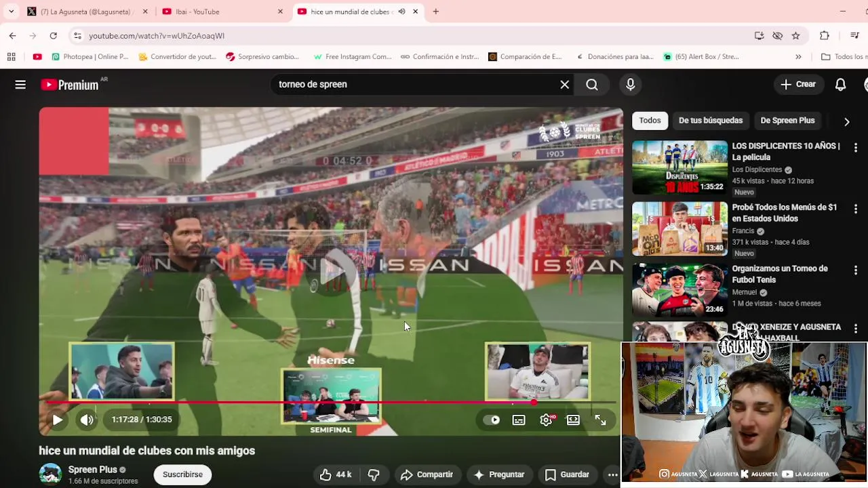The height and width of the screenshot is (488, 868).
Task: Enter fullscreen mode in player
Action: [x=601, y=420]
